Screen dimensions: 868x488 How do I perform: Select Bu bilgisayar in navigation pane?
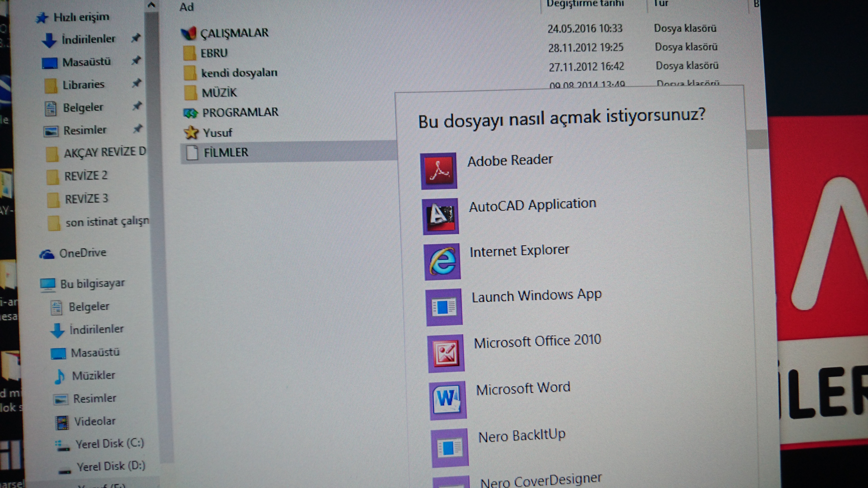point(92,284)
